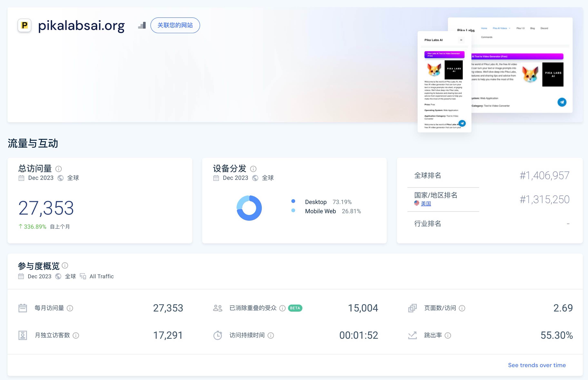
Task: Click the mobile site preview thumbnail
Action: coord(444,82)
